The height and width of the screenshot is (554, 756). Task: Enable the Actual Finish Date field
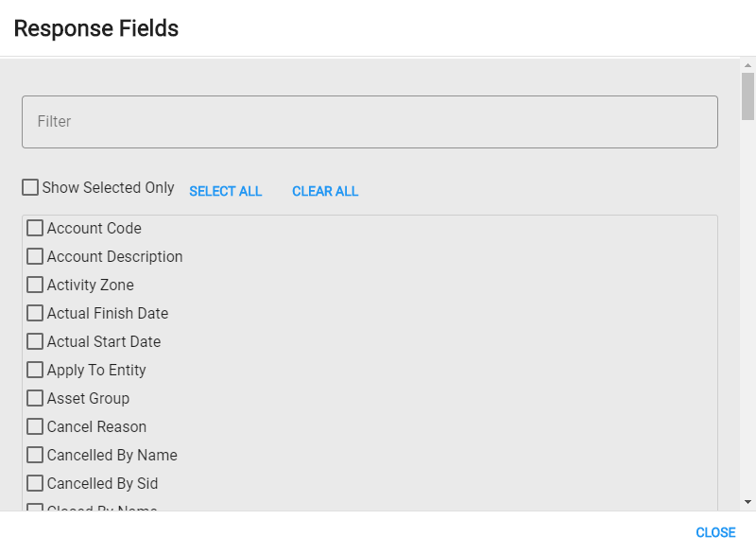click(35, 313)
